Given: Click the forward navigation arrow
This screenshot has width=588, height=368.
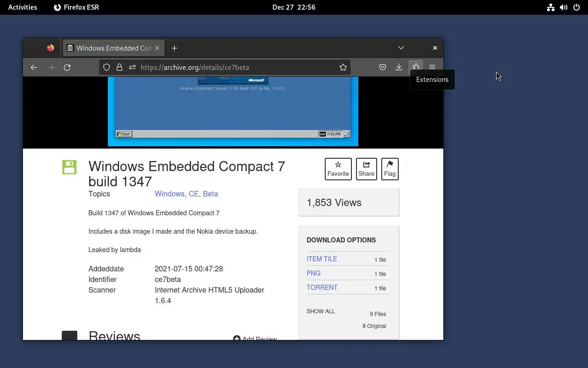Looking at the screenshot, I should click(51, 67).
